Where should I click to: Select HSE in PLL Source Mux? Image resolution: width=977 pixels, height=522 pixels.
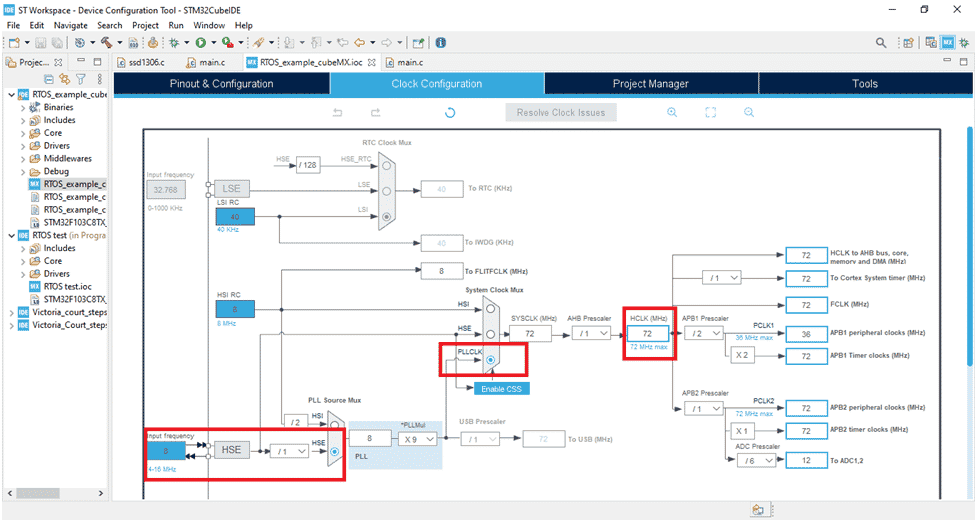pos(335,451)
